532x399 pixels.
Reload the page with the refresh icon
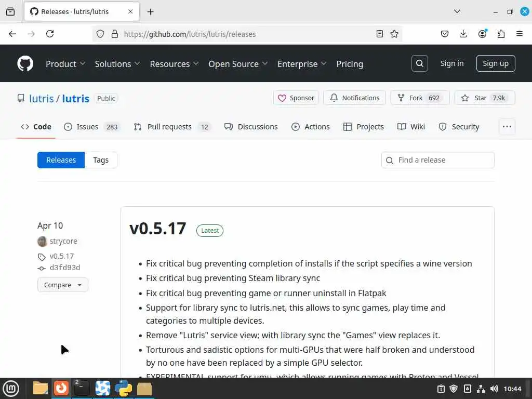point(50,34)
